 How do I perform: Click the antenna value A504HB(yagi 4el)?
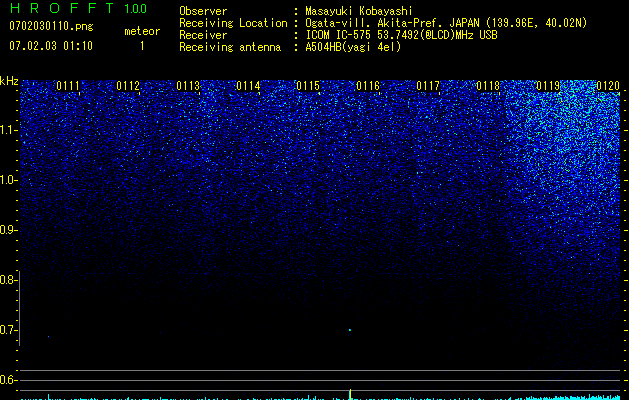(353, 47)
